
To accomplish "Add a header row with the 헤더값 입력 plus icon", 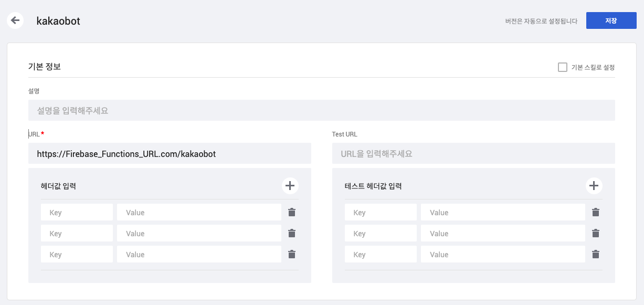I will (x=290, y=185).
